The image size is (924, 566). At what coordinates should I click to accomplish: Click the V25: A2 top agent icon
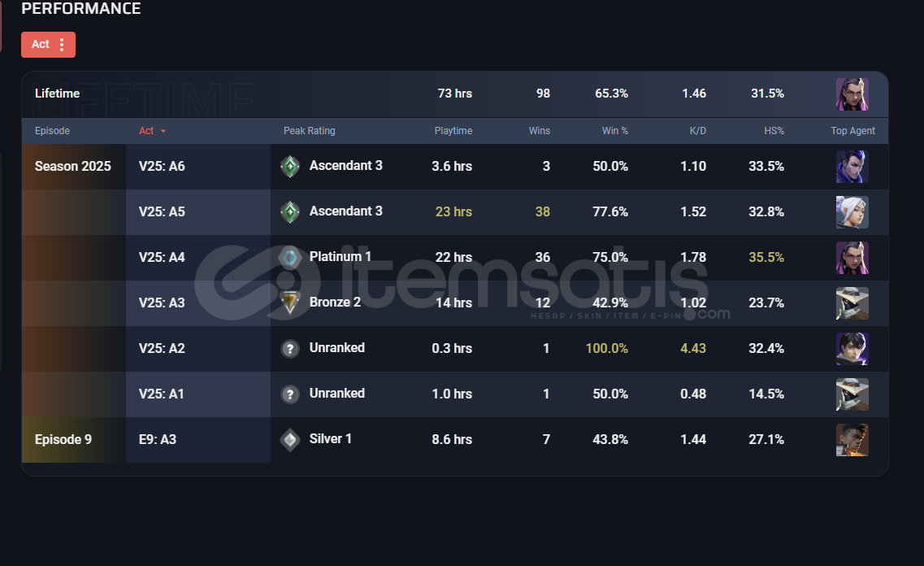tap(852, 349)
